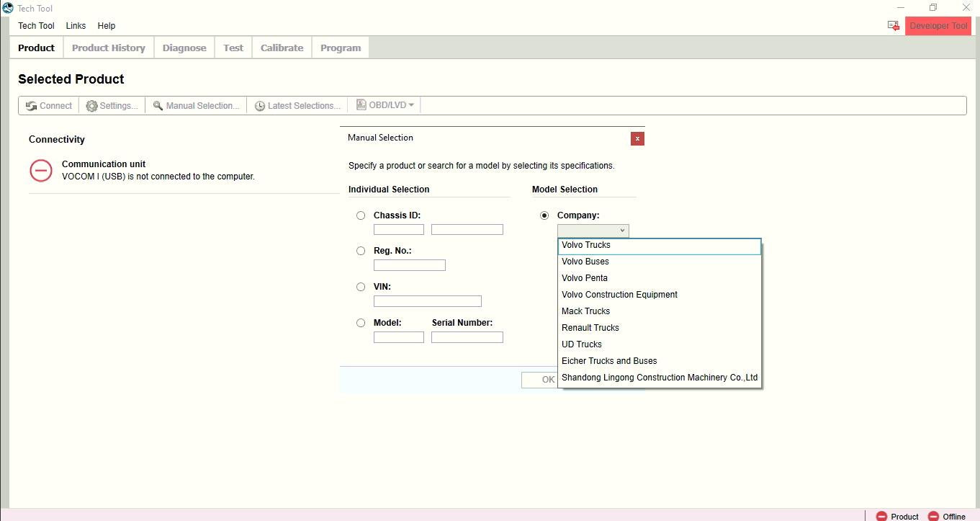The image size is (980, 521).
Task: Switch to the Diagnose tab
Action: [x=184, y=47]
